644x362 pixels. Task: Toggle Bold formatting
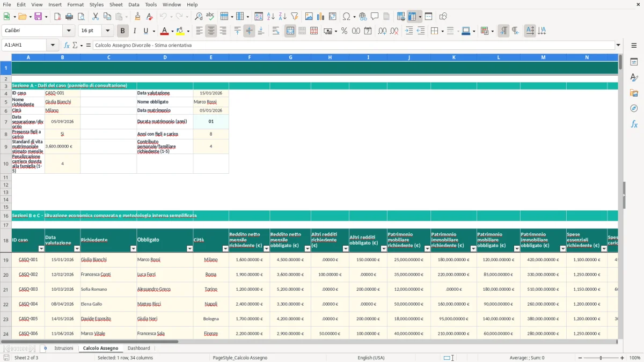coord(123,31)
